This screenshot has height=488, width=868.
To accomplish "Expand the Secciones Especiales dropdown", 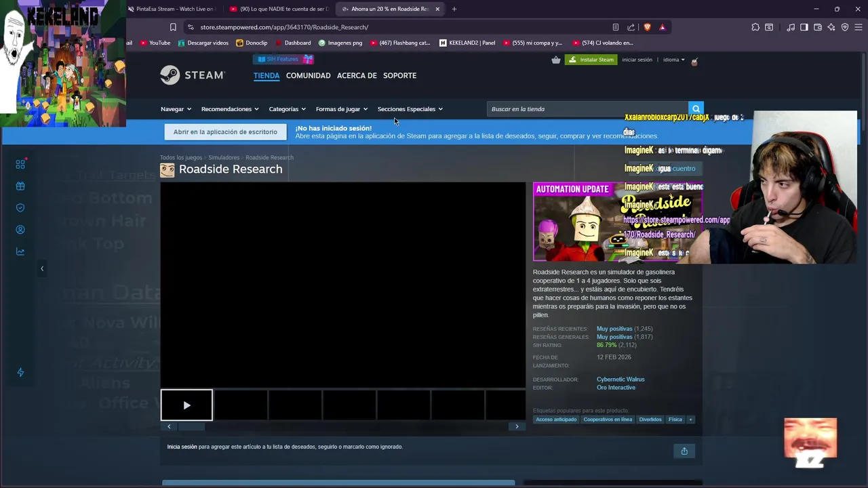I will [x=410, y=109].
